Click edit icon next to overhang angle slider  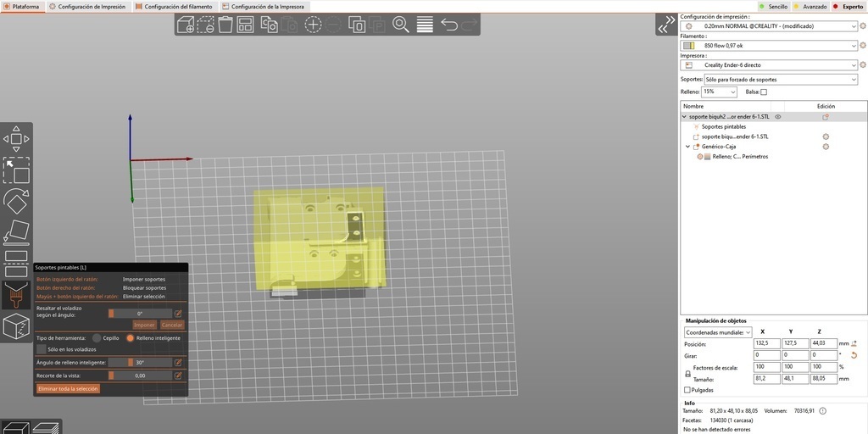(178, 314)
